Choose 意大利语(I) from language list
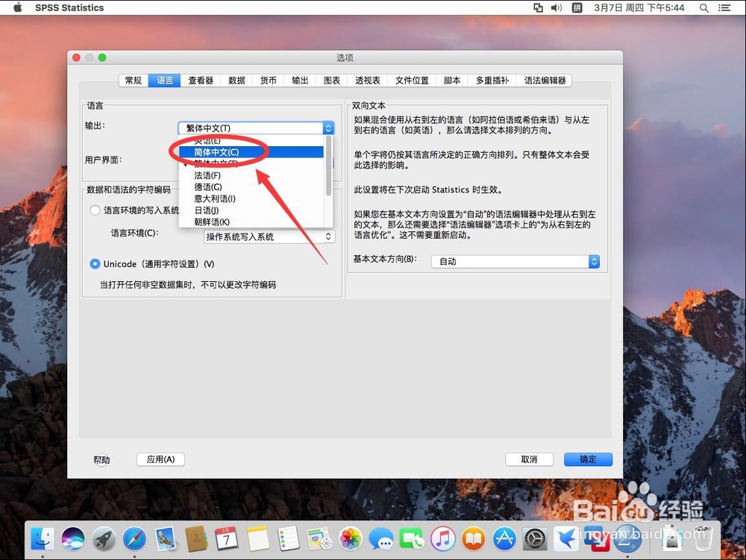This screenshot has height=560, width=746. [x=251, y=198]
